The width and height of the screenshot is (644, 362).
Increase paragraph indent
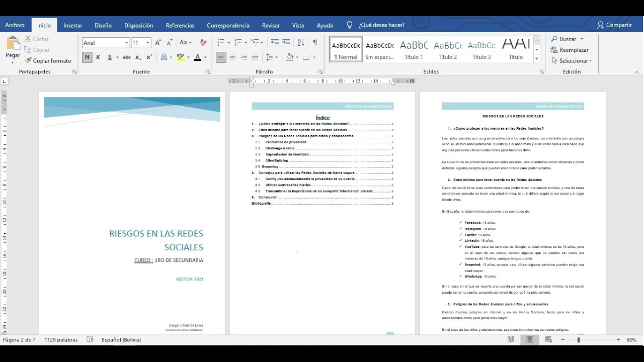pos(286,43)
